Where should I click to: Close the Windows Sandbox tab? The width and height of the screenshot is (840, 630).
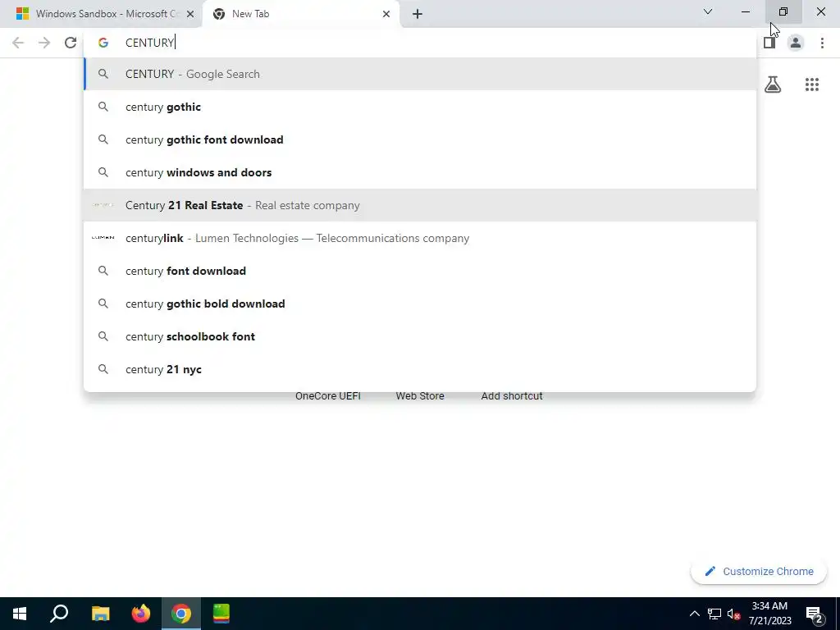click(190, 14)
